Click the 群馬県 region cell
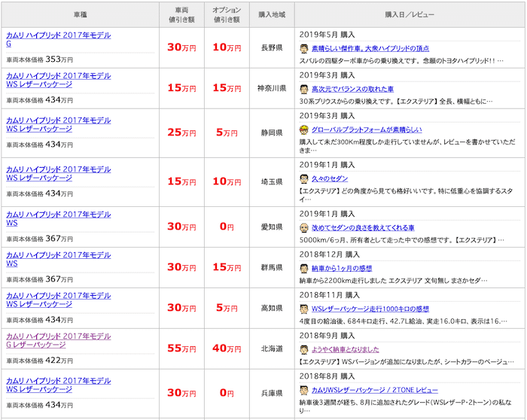527x420 pixels. (x=272, y=268)
